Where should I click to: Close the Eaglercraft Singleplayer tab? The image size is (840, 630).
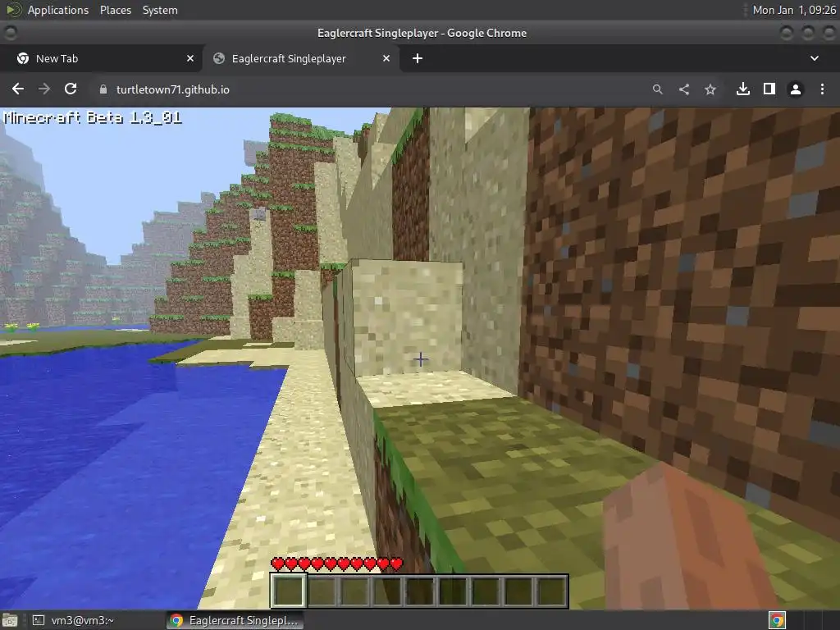pos(386,58)
